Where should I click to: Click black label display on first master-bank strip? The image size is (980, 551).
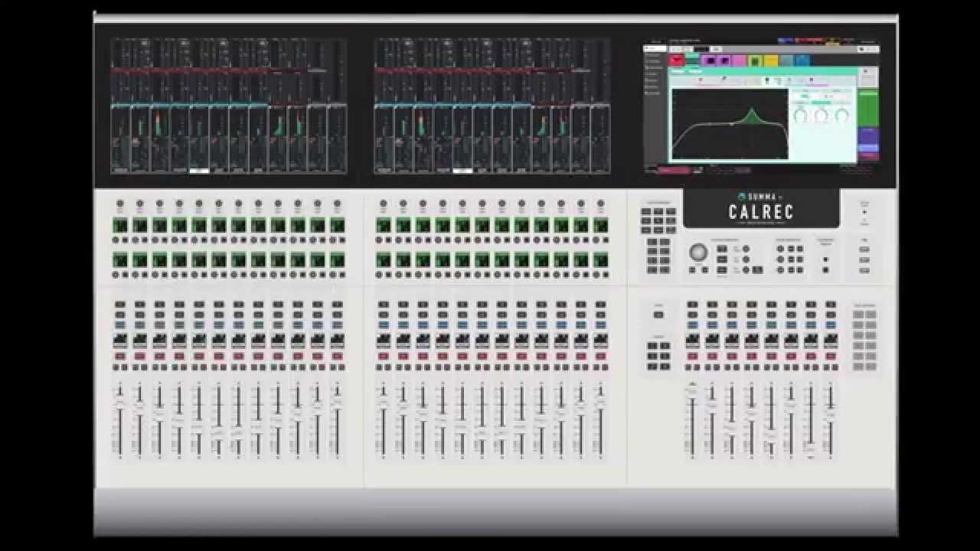click(x=692, y=341)
